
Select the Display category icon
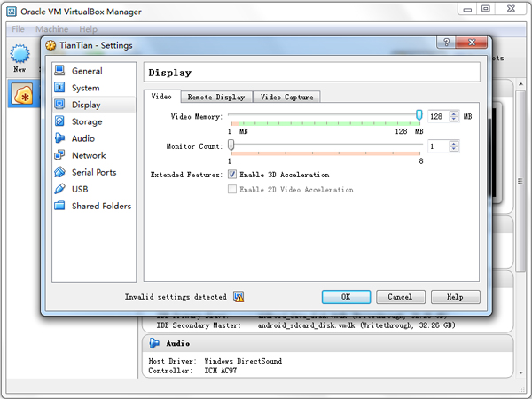59,105
